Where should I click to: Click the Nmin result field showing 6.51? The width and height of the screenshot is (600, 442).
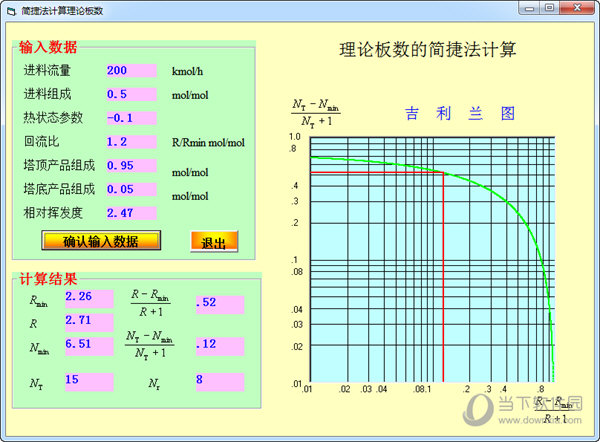point(89,347)
